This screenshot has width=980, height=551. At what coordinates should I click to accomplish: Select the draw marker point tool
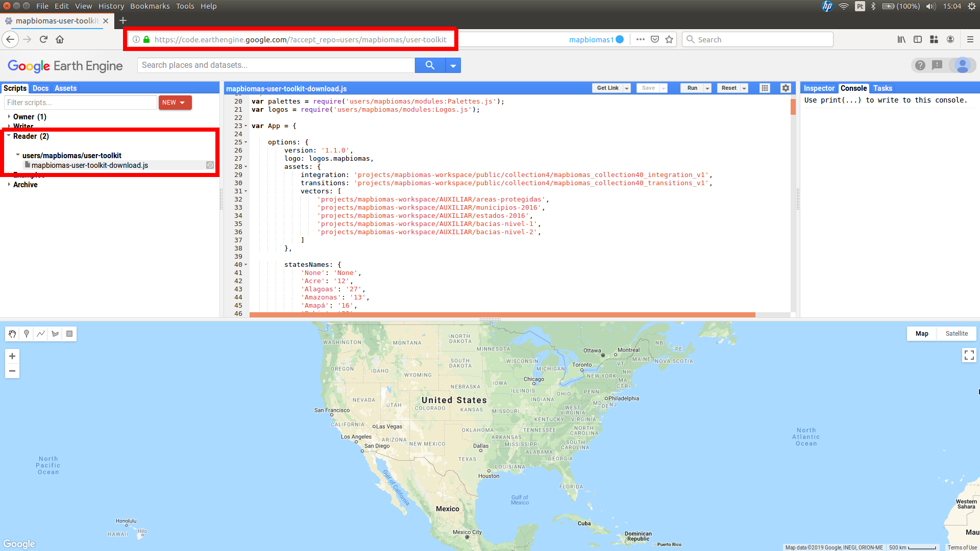pos(27,334)
